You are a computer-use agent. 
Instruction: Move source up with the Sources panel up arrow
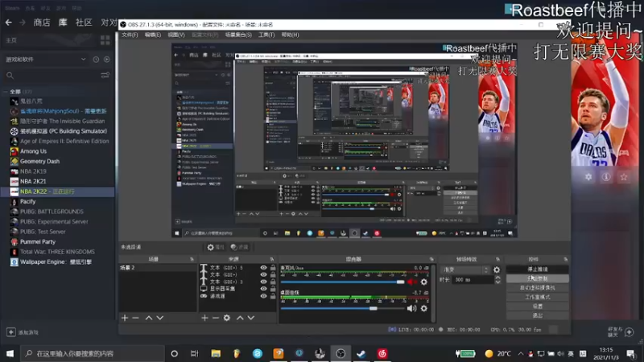[240, 318]
